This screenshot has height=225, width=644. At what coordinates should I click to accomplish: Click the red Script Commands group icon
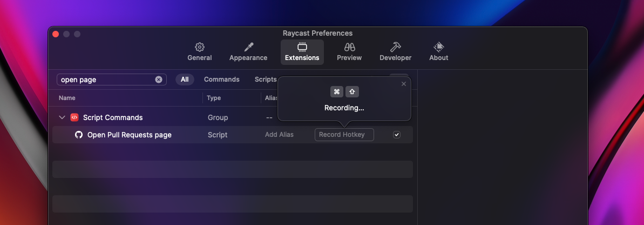[74, 117]
